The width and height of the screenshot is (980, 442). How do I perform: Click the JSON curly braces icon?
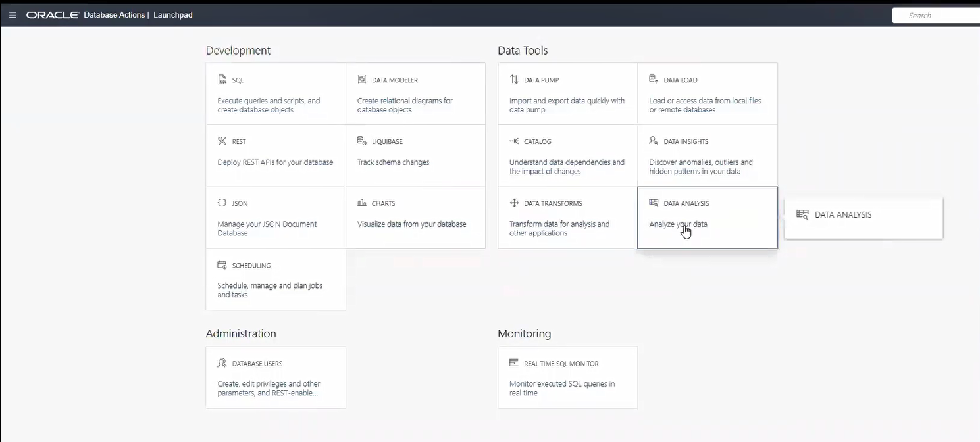222,203
